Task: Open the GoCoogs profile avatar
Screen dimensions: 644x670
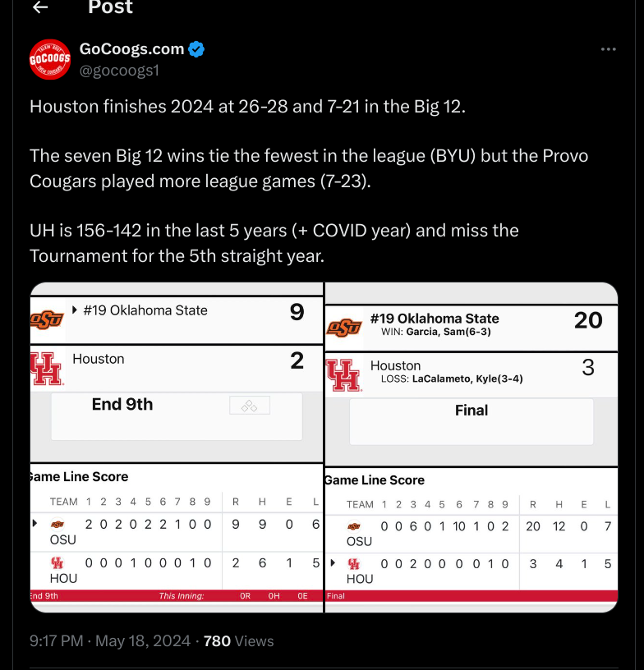Action: click(49, 59)
